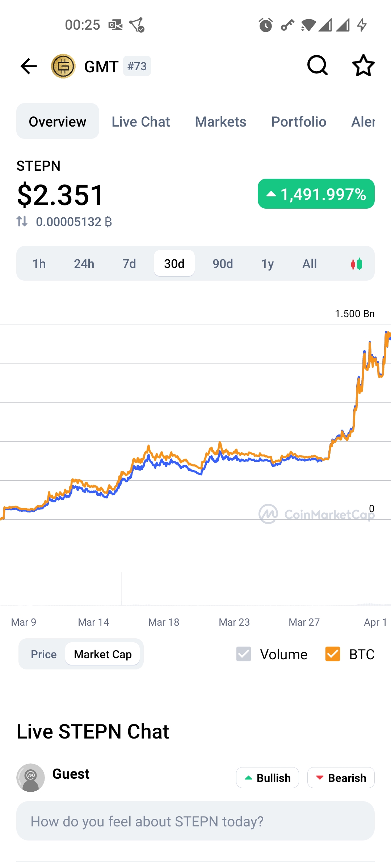Open the Live Chat tab
Image resolution: width=391 pixels, height=868 pixels.
pyautogui.click(x=141, y=122)
